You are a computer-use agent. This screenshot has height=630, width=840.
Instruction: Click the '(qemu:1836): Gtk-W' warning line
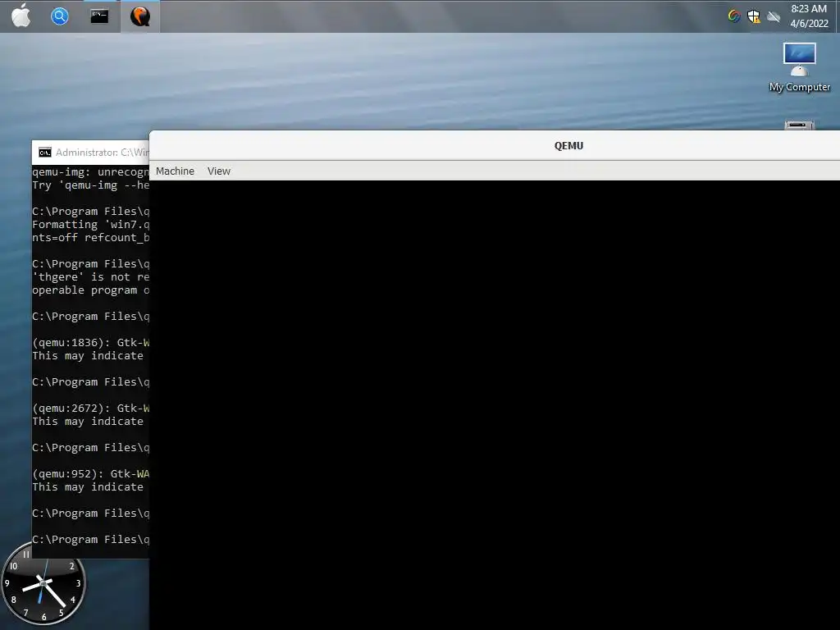(90, 342)
